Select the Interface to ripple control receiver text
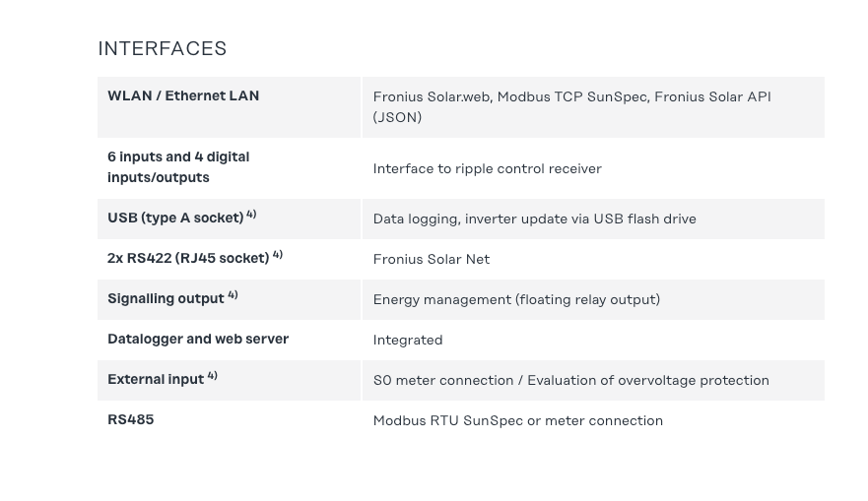 coord(487,168)
